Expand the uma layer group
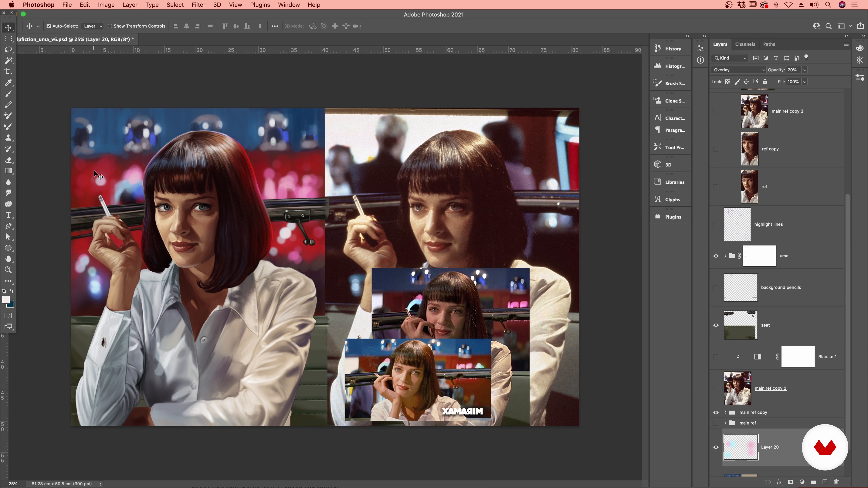 [x=725, y=256]
